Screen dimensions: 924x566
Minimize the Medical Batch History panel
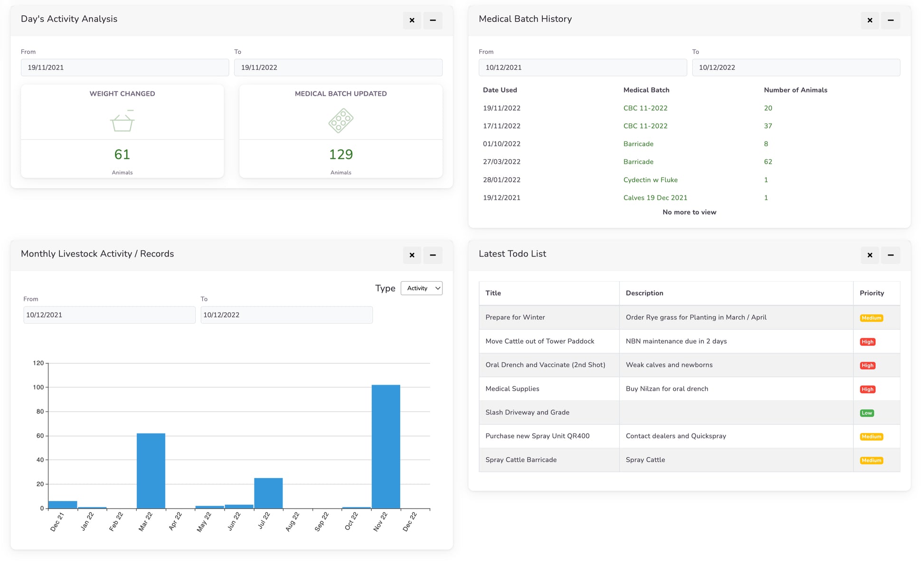click(x=890, y=20)
